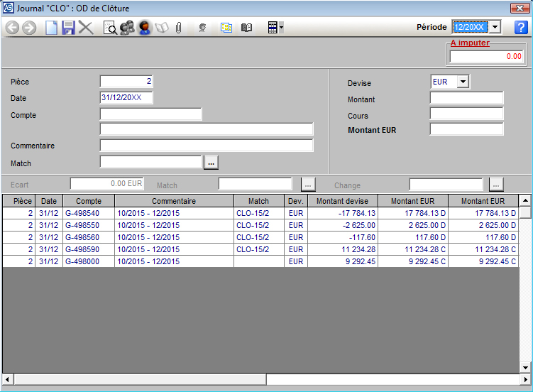
Task: Click the vertical scrollbar down arrow
Action: [x=525, y=367]
